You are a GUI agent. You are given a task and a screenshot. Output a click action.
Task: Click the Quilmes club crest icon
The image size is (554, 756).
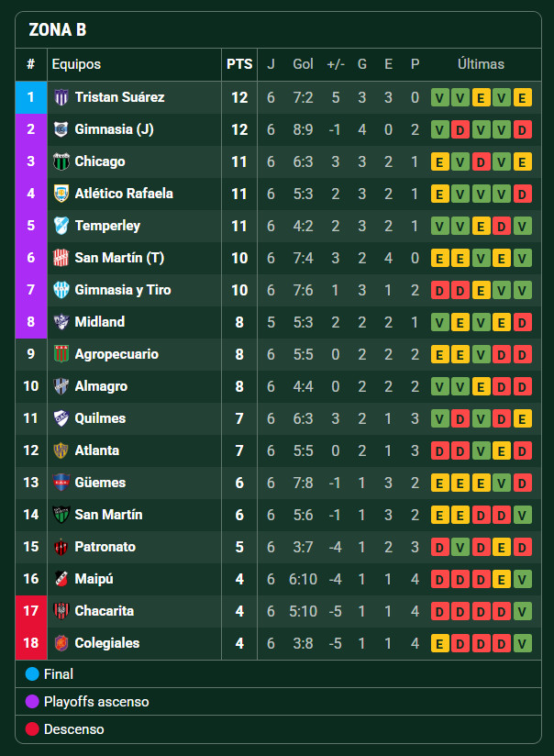61,418
